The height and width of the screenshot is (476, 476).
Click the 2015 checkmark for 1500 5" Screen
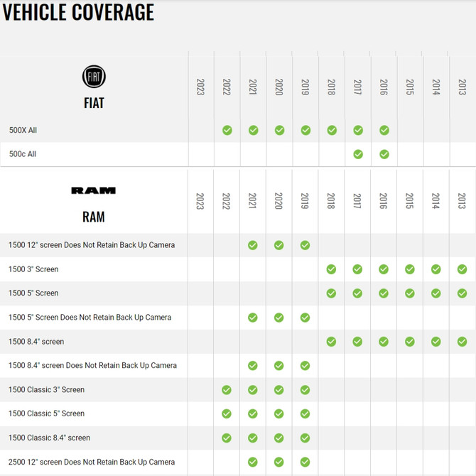click(x=410, y=293)
